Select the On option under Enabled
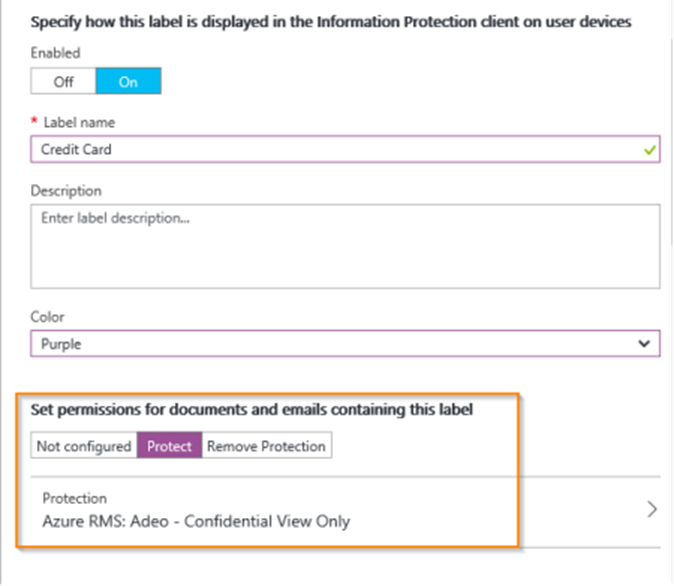This screenshot has height=586, width=674. click(129, 81)
